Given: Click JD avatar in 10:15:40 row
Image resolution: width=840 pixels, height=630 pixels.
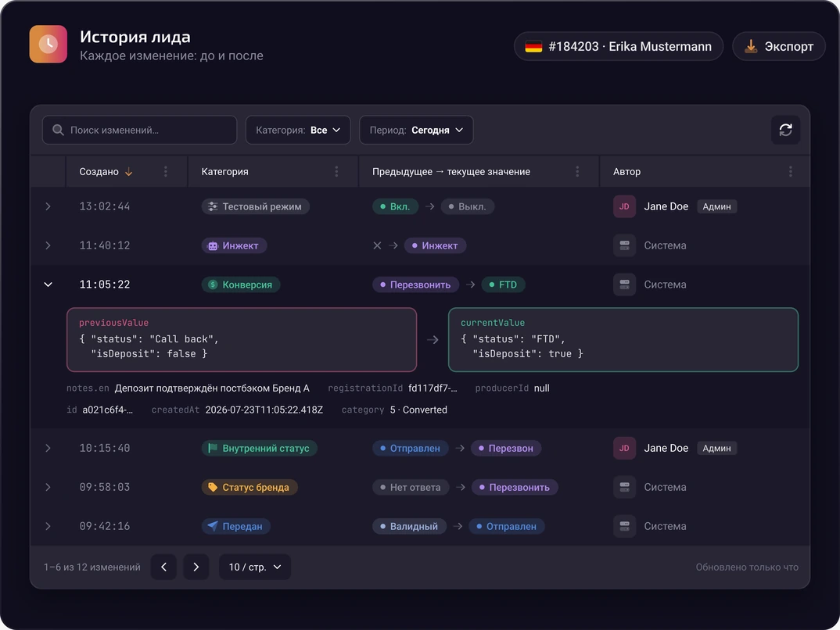Looking at the screenshot, I should pyautogui.click(x=624, y=448).
